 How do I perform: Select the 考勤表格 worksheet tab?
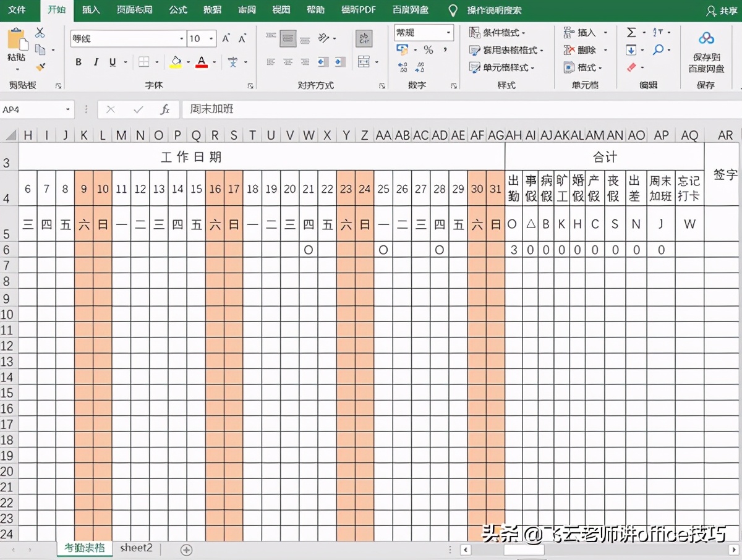click(84, 548)
